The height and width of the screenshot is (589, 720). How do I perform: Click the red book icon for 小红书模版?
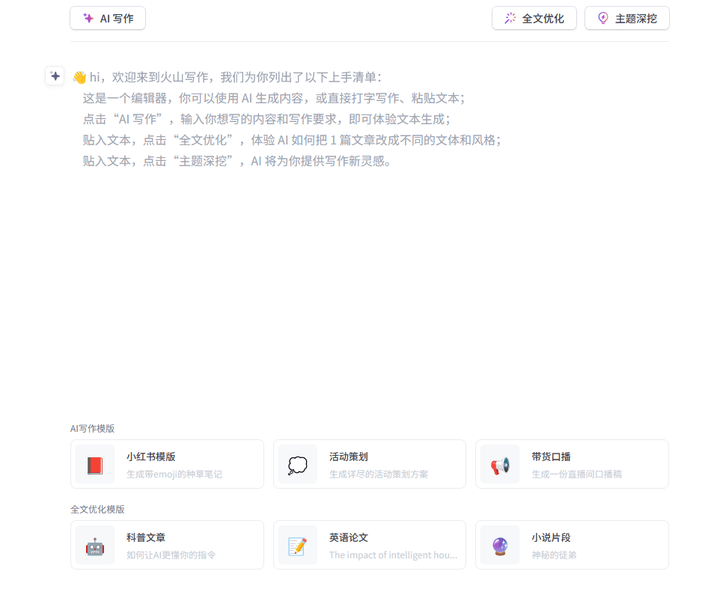point(95,465)
